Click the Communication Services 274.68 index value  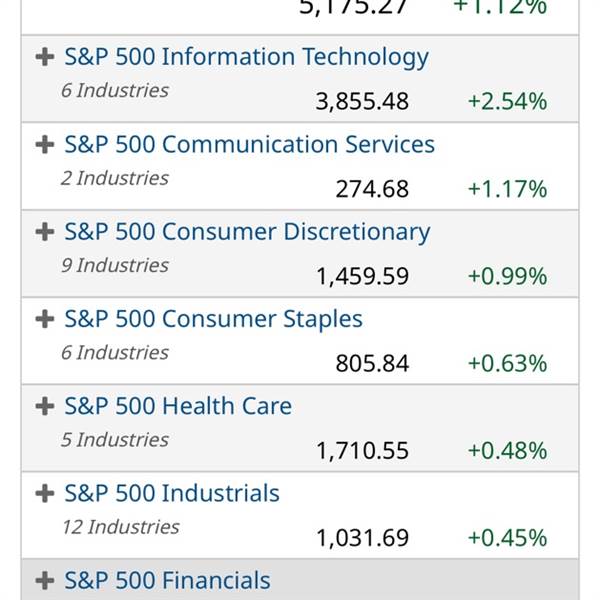pyautogui.click(x=372, y=189)
